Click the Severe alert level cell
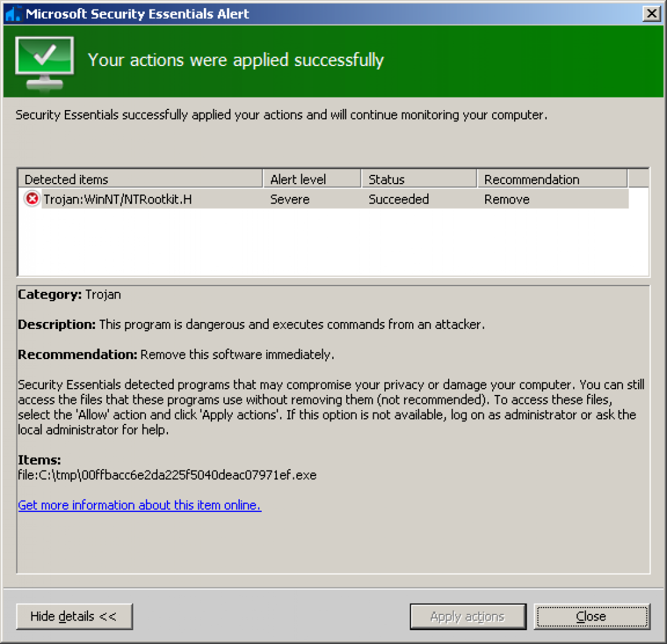Image resolution: width=667 pixels, height=644 pixels. coord(289,199)
